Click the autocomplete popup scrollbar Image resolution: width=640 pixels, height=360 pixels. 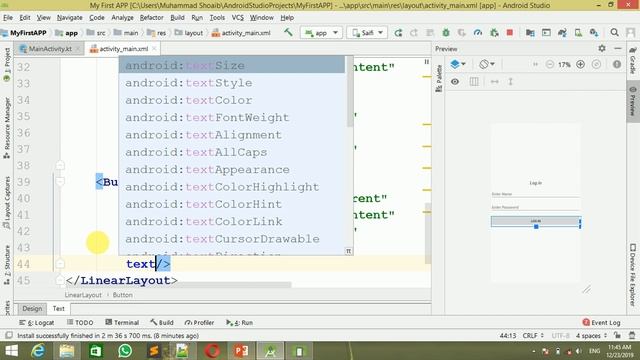[349, 92]
